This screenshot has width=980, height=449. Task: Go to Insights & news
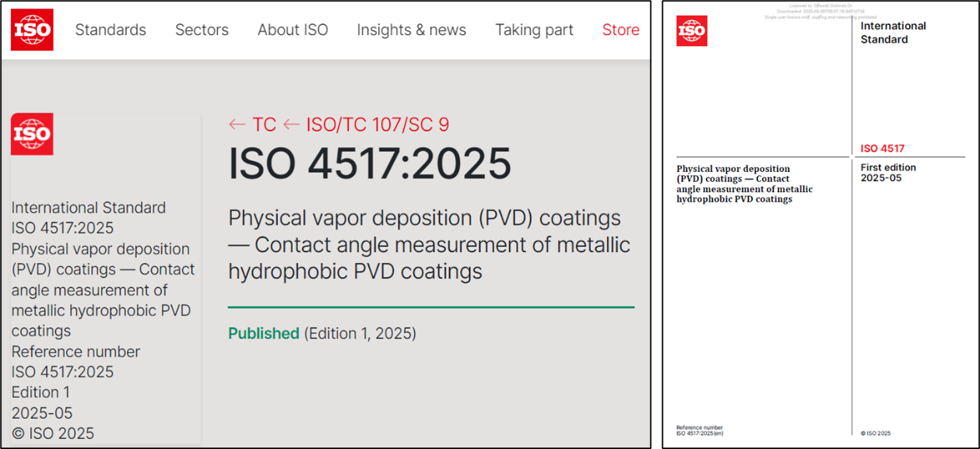click(x=411, y=30)
